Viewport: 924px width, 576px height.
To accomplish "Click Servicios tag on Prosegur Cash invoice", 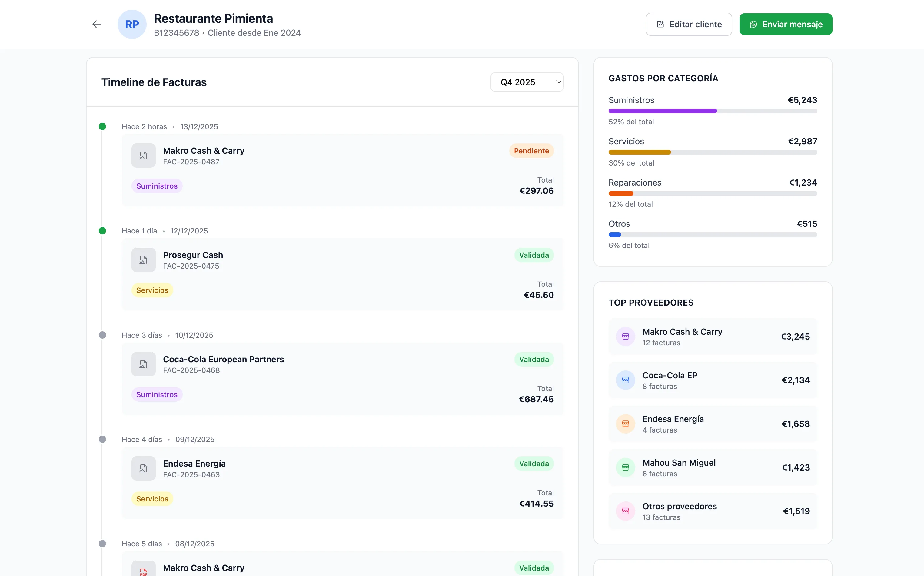I will [x=152, y=290].
